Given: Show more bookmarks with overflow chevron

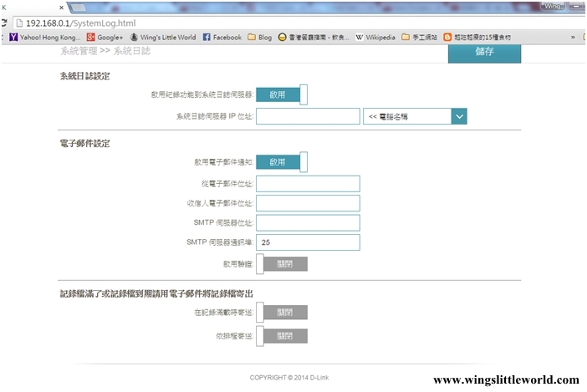Looking at the screenshot, I should pyautogui.click(x=573, y=38).
